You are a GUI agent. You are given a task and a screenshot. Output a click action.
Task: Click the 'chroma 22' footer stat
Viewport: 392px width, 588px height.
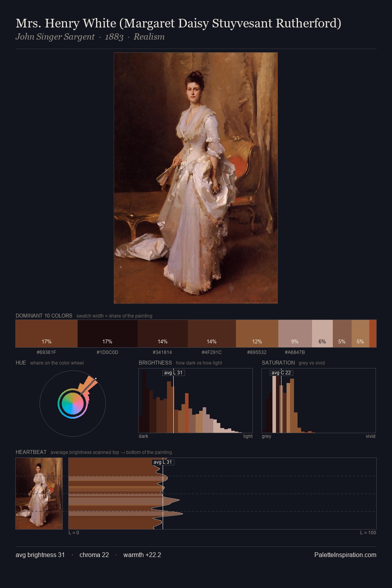pyautogui.click(x=94, y=555)
